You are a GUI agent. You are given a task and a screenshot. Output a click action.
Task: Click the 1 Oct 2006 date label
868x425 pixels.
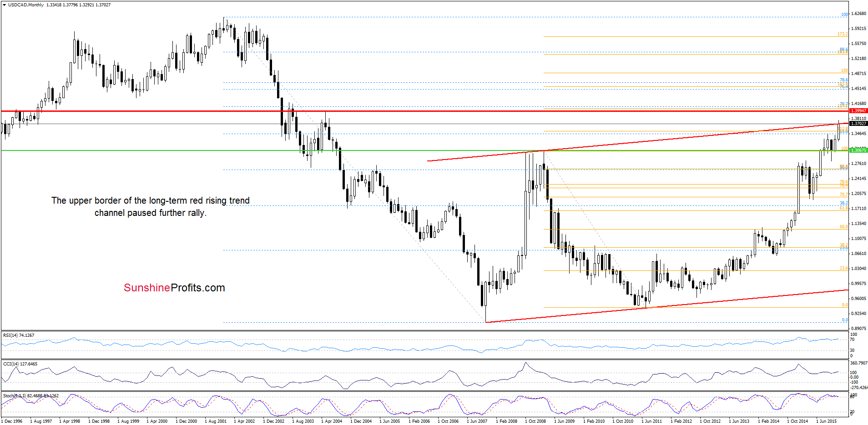[x=448, y=421]
